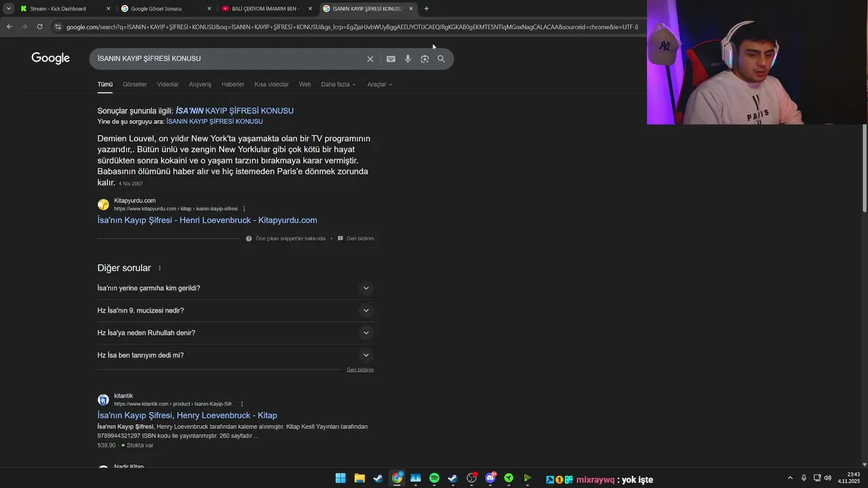Open İsa'nın Kayıp Şifresi Kitapyurdu.com result link
This screenshot has width=868, height=488.
coord(207,220)
